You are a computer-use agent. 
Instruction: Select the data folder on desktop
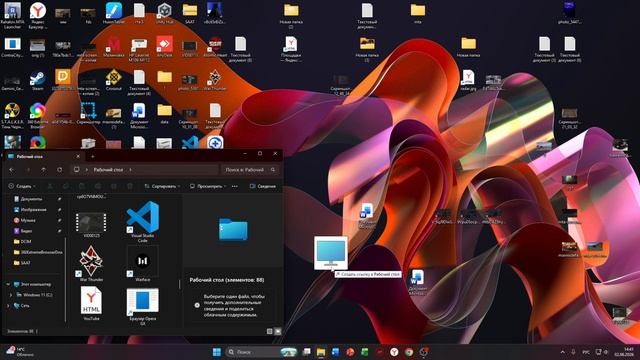[x=164, y=113]
